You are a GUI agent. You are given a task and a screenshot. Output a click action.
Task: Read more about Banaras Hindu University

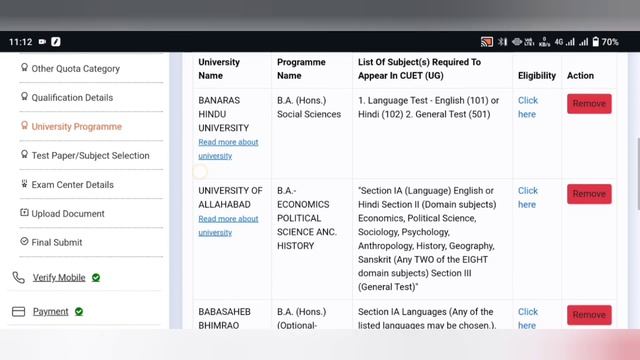pos(228,149)
